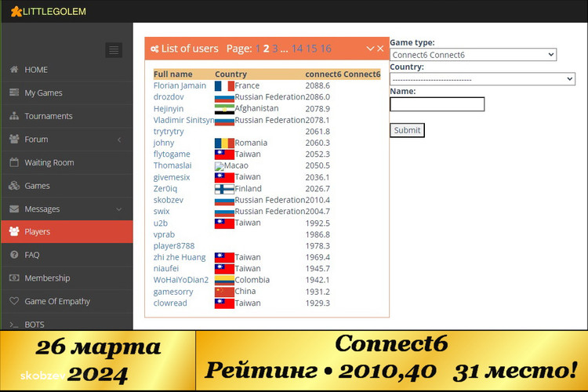Go to page 16 of users
The image size is (588, 392).
click(325, 49)
